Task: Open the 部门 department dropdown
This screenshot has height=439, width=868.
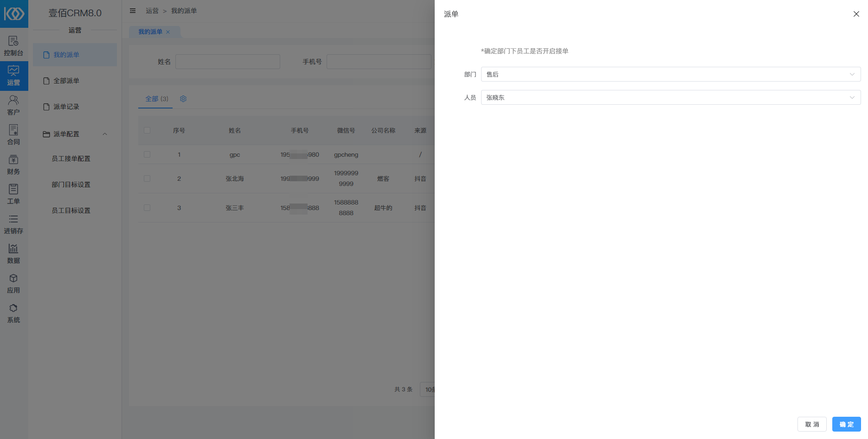Action: (671, 74)
